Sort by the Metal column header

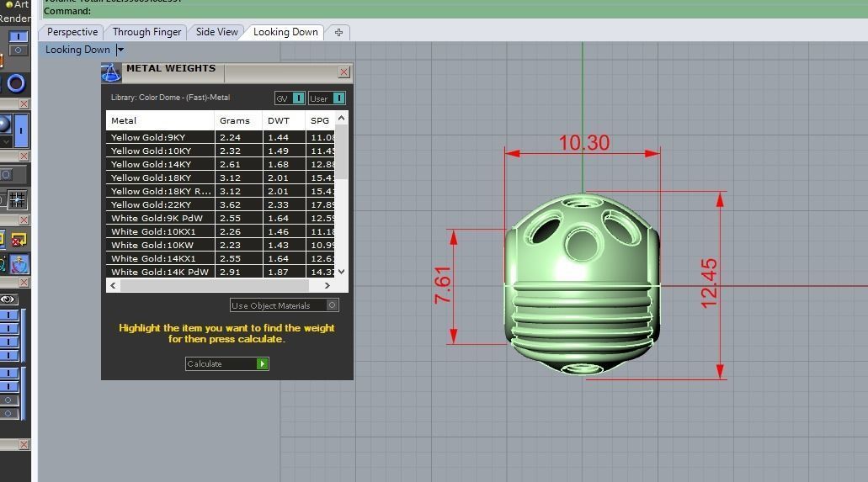pos(160,120)
